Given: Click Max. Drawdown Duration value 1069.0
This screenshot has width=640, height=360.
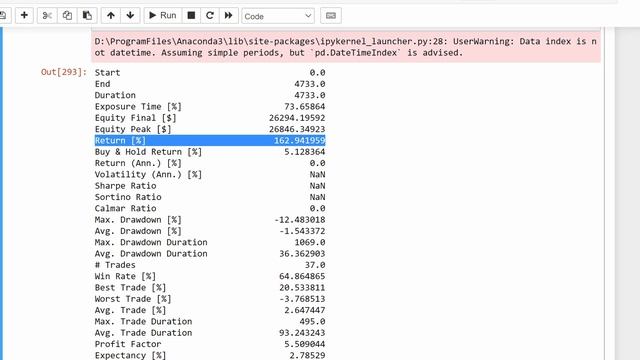Looking at the screenshot, I should tap(310, 242).
